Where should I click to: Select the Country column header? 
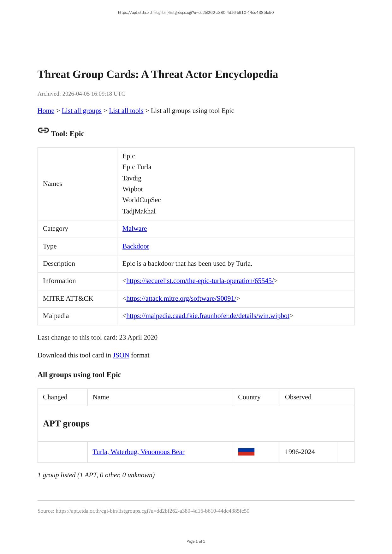coord(249,397)
